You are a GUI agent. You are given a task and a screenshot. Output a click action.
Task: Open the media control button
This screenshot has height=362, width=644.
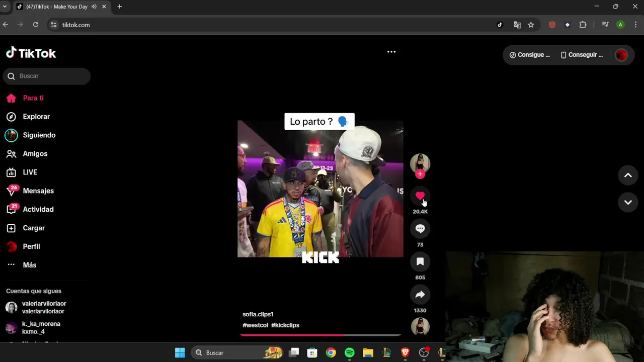[605, 25]
